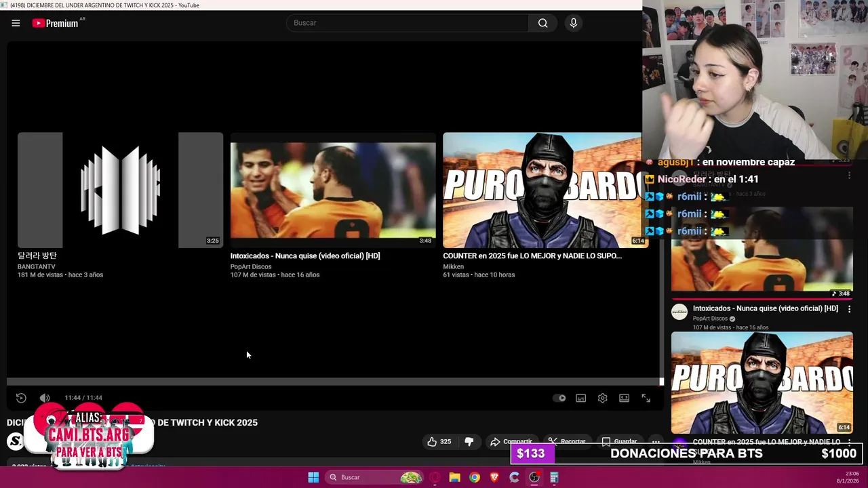The width and height of the screenshot is (868, 488).
Task: Click the video progress bar
Action: (332, 382)
